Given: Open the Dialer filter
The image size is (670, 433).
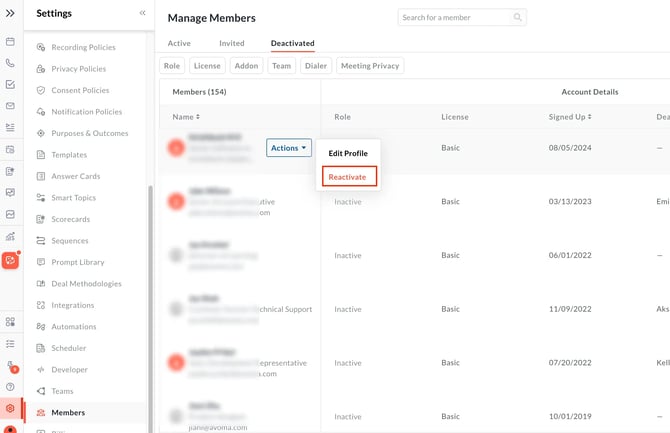Looking at the screenshot, I should [x=316, y=66].
